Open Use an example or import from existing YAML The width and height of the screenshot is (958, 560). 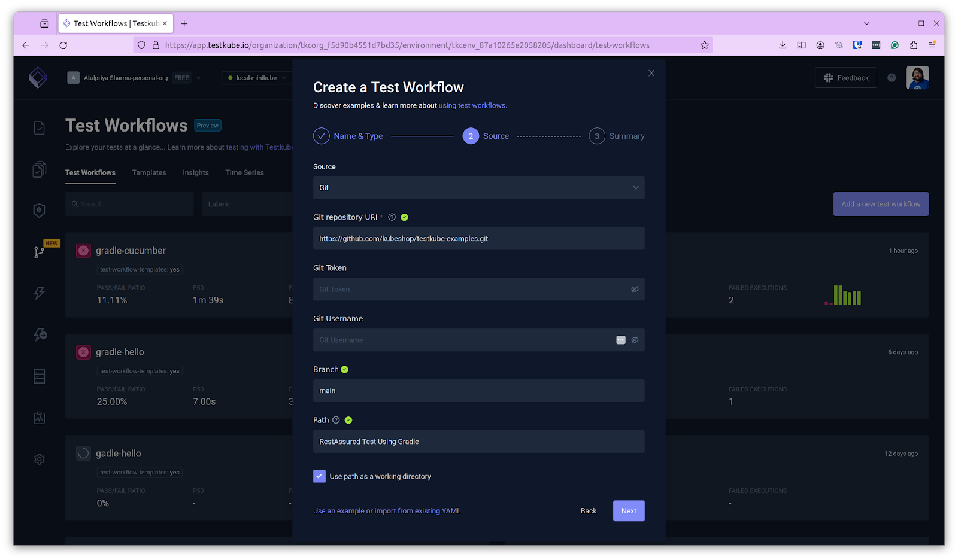click(x=387, y=511)
